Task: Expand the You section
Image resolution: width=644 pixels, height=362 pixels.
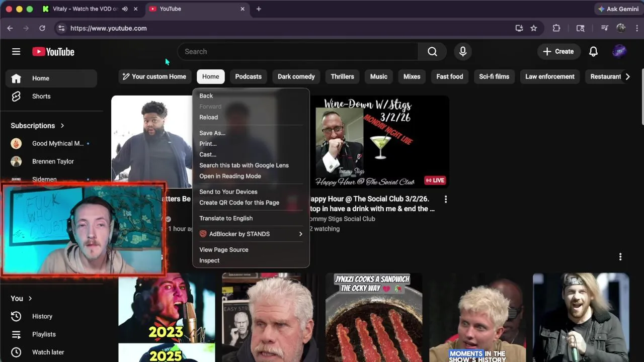Action: pyautogui.click(x=22, y=299)
